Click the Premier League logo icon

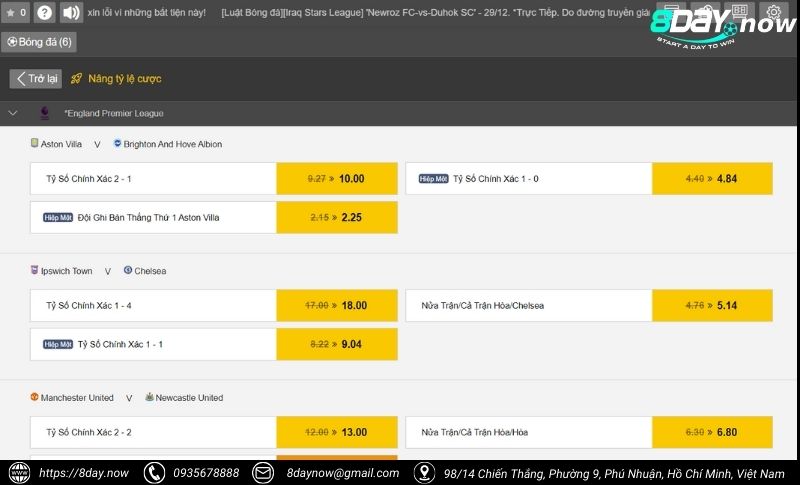coord(44,113)
